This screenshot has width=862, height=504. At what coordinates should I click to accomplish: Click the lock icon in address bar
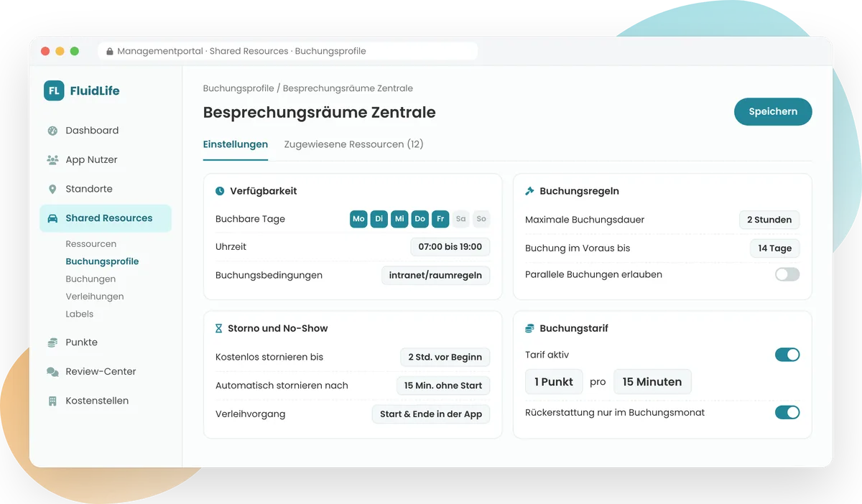[x=110, y=52]
